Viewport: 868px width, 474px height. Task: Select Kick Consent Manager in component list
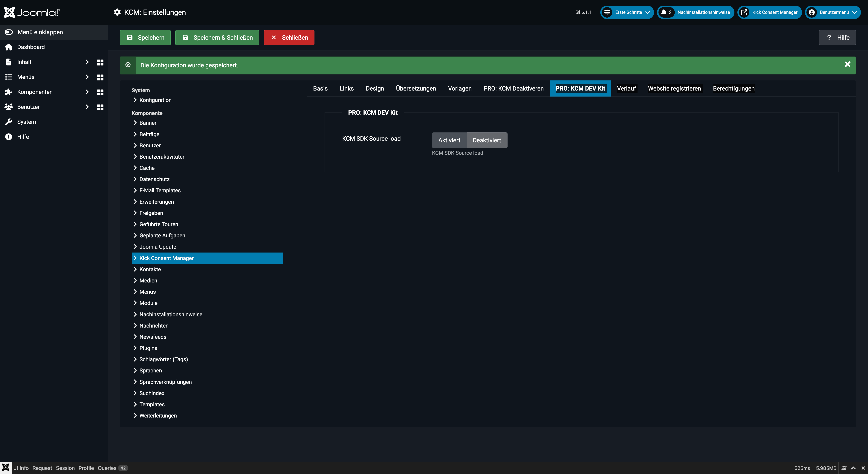(x=207, y=258)
